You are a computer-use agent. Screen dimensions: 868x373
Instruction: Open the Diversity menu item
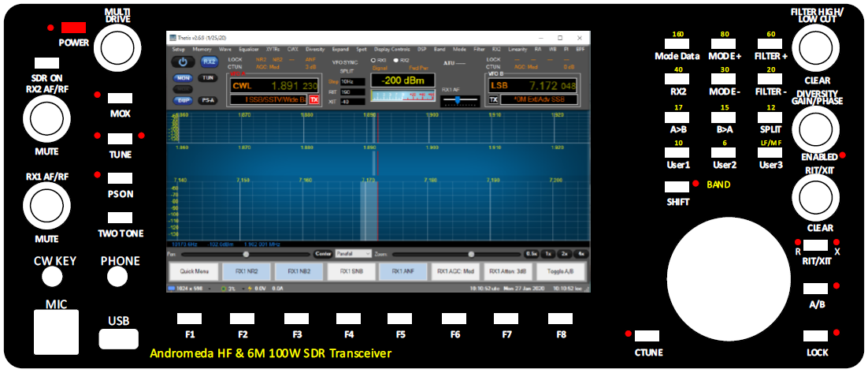coord(315,49)
